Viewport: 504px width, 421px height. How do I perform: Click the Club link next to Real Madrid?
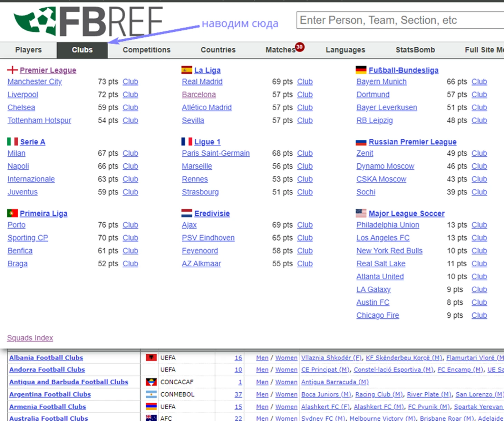(x=305, y=82)
